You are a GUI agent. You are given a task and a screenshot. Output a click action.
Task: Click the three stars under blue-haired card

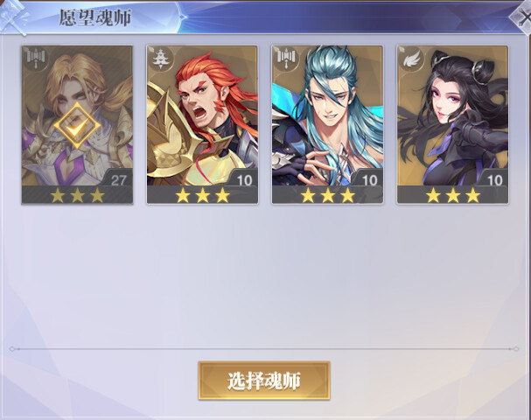pos(328,195)
